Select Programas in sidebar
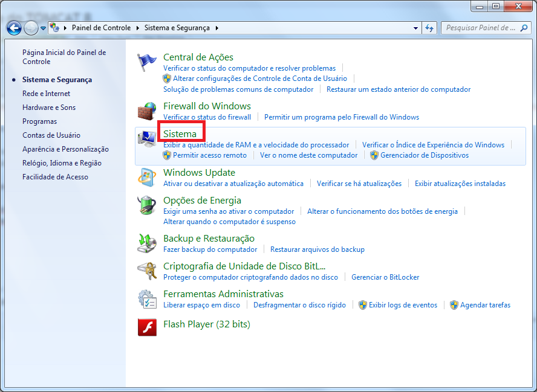Image resolution: width=537 pixels, height=392 pixels. tap(40, 121)
